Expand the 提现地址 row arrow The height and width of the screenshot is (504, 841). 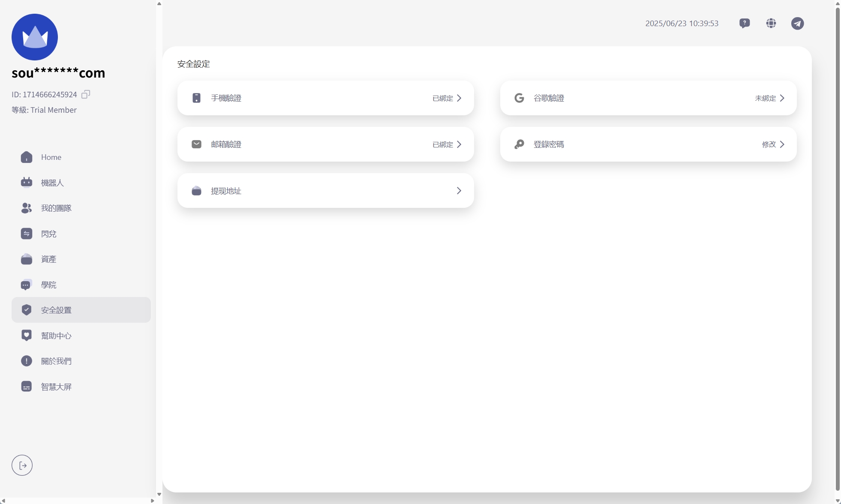click(x=459, y=191)
